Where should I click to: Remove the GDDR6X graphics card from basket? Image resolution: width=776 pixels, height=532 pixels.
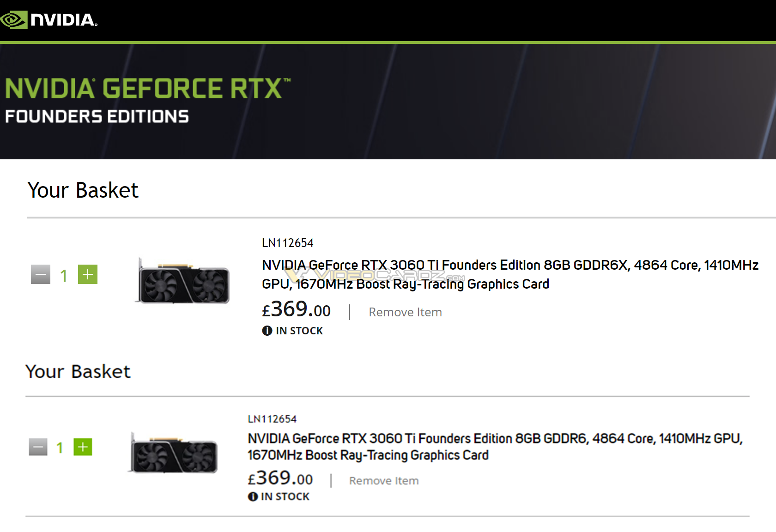405,312
